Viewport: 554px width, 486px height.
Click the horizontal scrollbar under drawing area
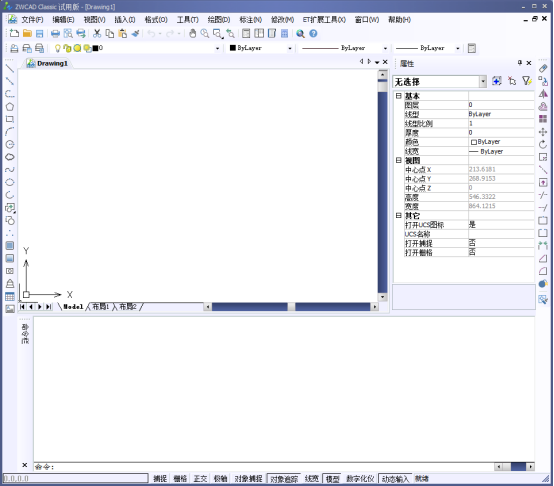(291, 307)
